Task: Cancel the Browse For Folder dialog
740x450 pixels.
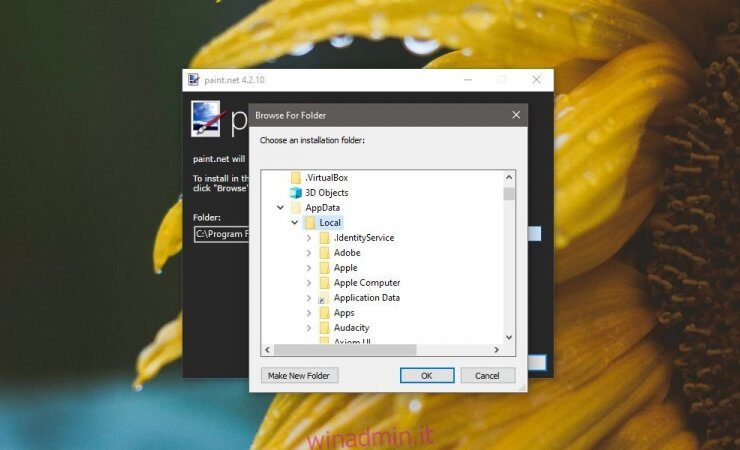Action: pos(488,375)
